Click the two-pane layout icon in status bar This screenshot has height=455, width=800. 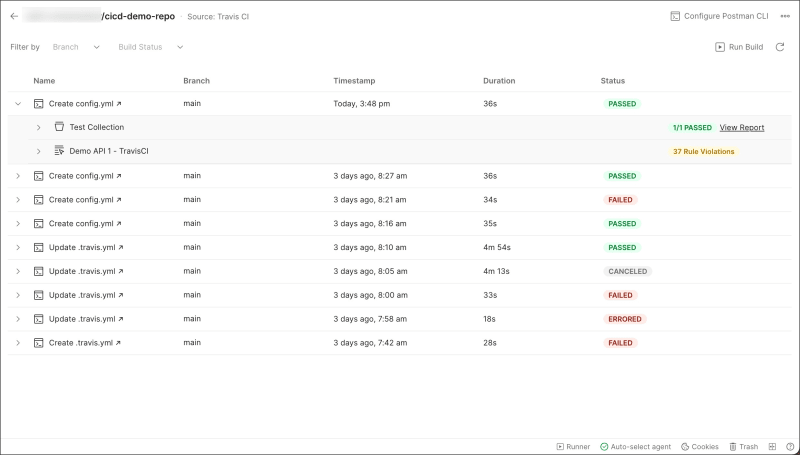[772, 447]
